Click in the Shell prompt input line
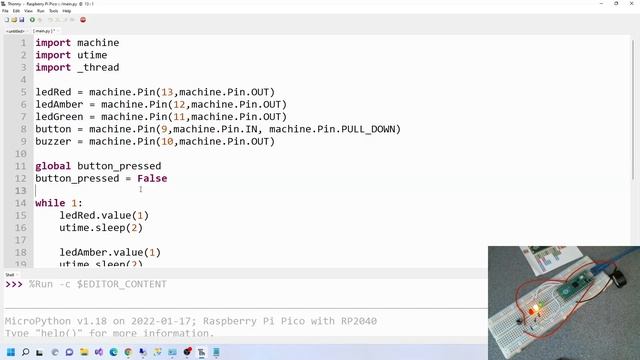Image resolution: width=640 pixels, height=360 pixels. 245,284
